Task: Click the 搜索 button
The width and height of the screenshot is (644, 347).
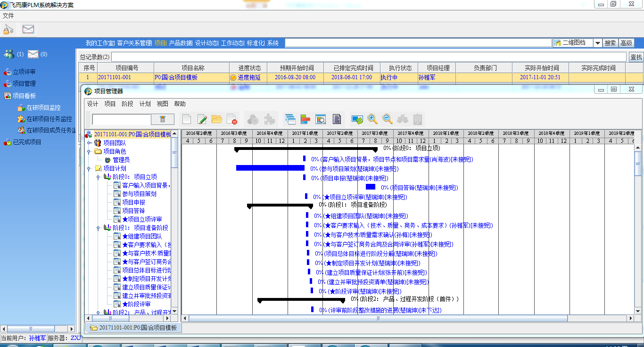Action: (x=610, y=43)
